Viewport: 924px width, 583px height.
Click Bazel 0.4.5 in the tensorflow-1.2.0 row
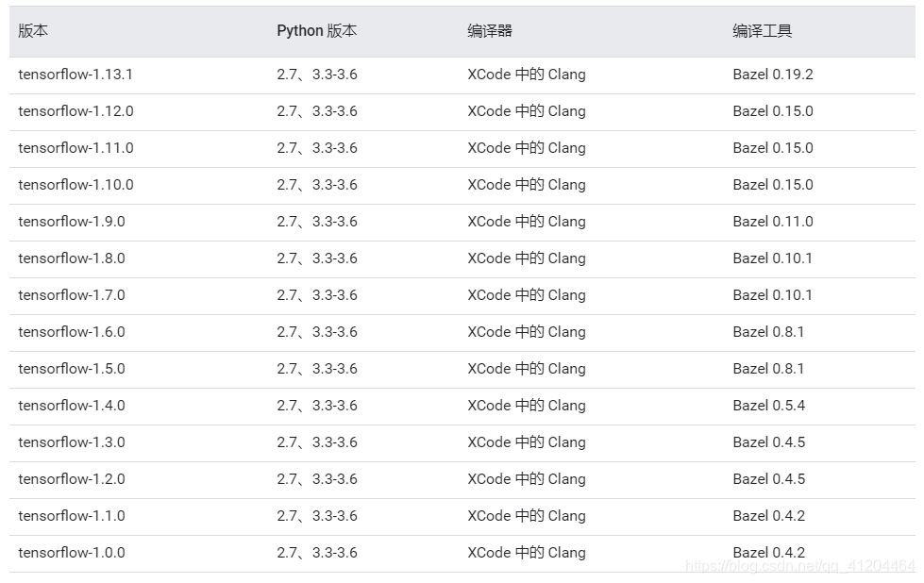click(769, 479)
